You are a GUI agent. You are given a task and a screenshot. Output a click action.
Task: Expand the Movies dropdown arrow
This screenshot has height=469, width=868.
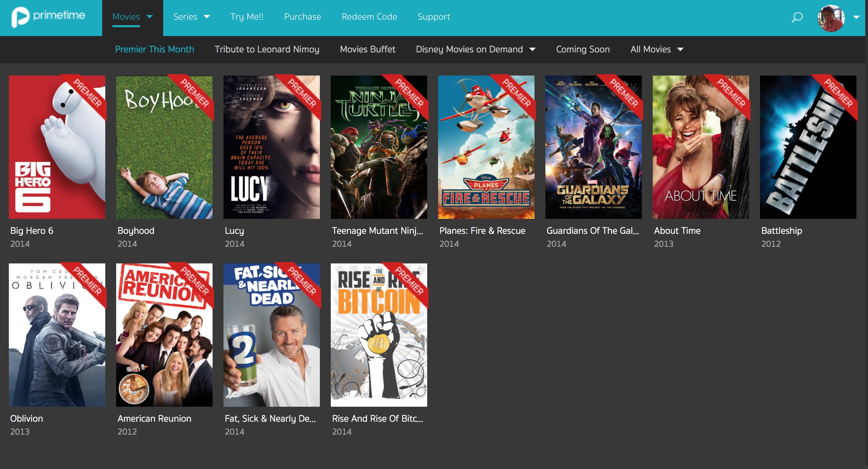click(x=150, y=16)
